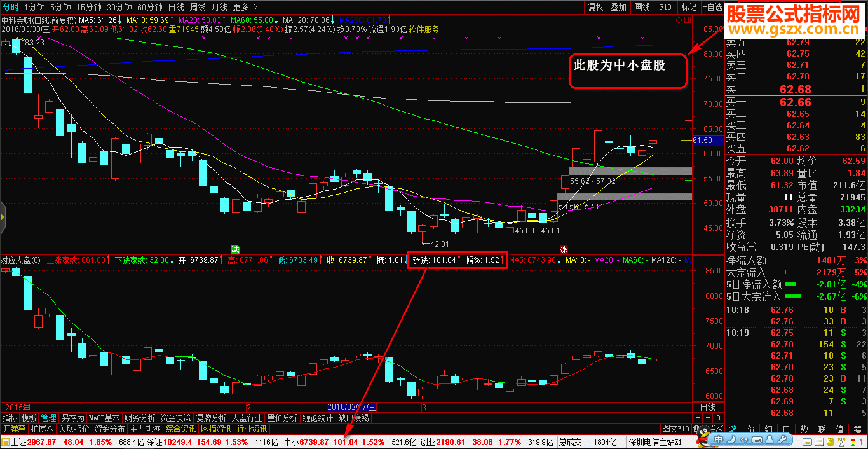Open the F10 company info
868x449 pixels.
tap(665, 7)
